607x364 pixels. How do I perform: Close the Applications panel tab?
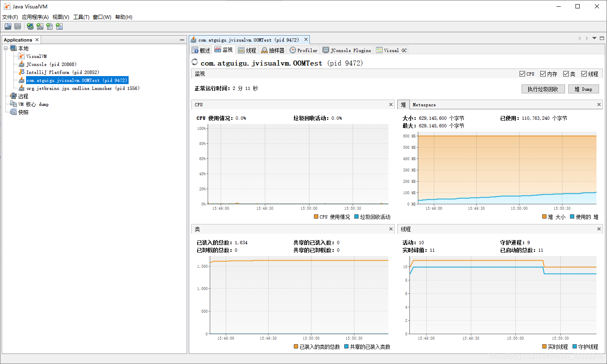pyautogui.click(x=37, y=40)
